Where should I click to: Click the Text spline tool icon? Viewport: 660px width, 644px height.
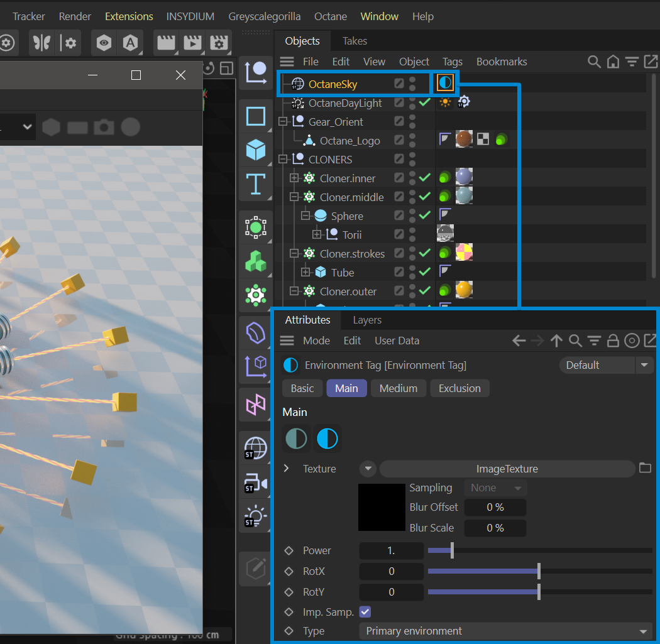tap(256, 184)
